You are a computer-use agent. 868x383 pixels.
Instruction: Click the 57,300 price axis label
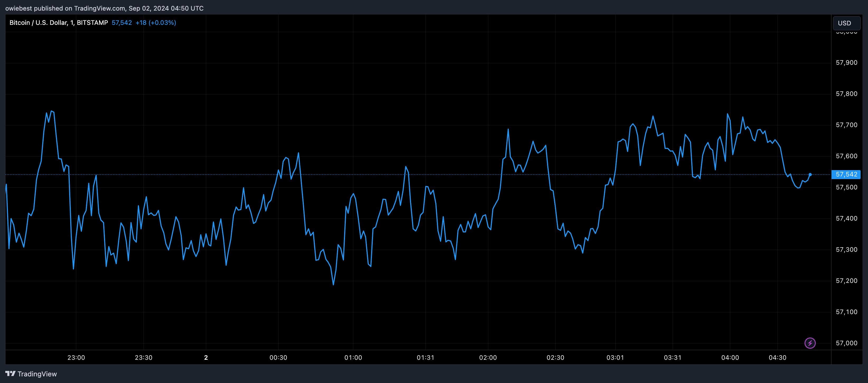[846, 250]
